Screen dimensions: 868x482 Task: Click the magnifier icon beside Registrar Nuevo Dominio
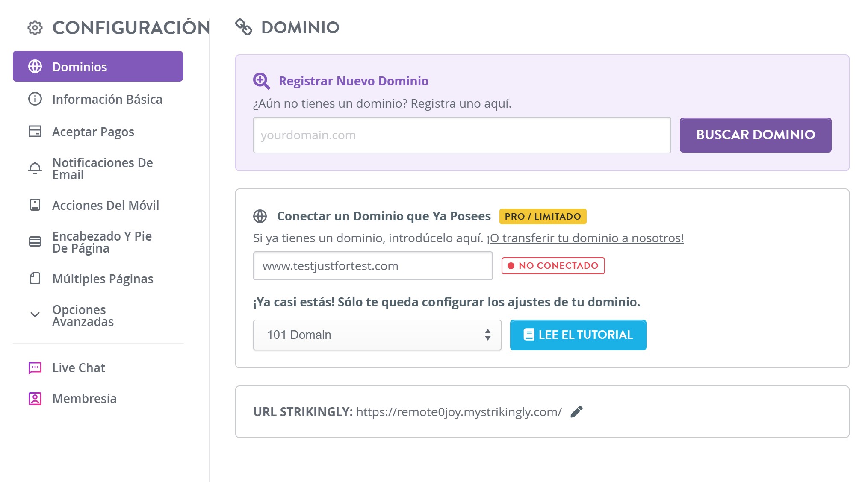point(262,81)
